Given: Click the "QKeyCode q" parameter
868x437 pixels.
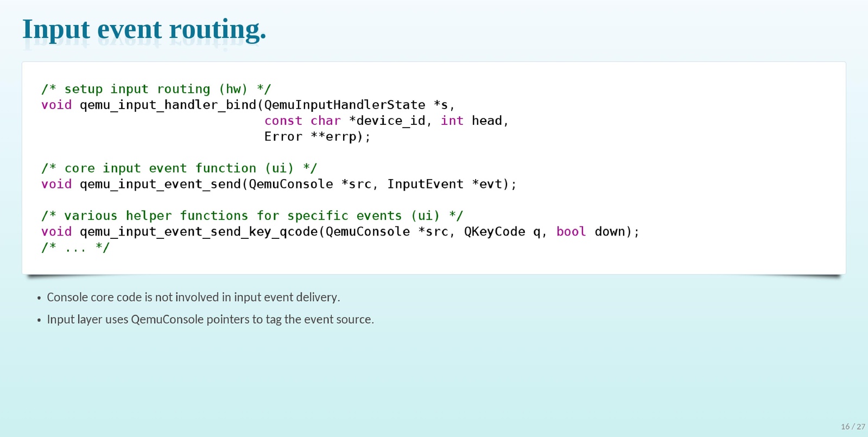Looking at the screenshot, I should 502,232.
